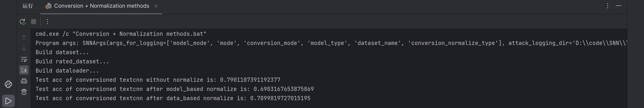Click the Run tool window sidebar icon

coord(8,101)
